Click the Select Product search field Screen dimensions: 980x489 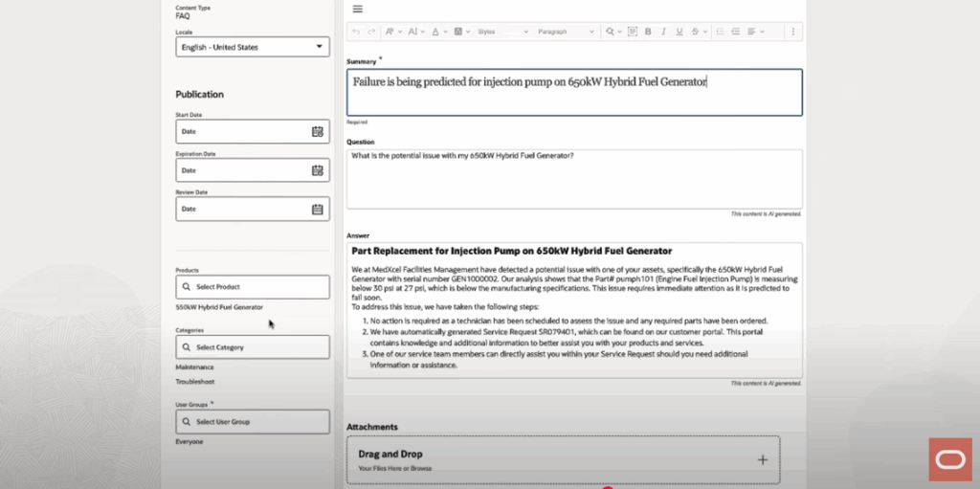click(x=253, y=287)
